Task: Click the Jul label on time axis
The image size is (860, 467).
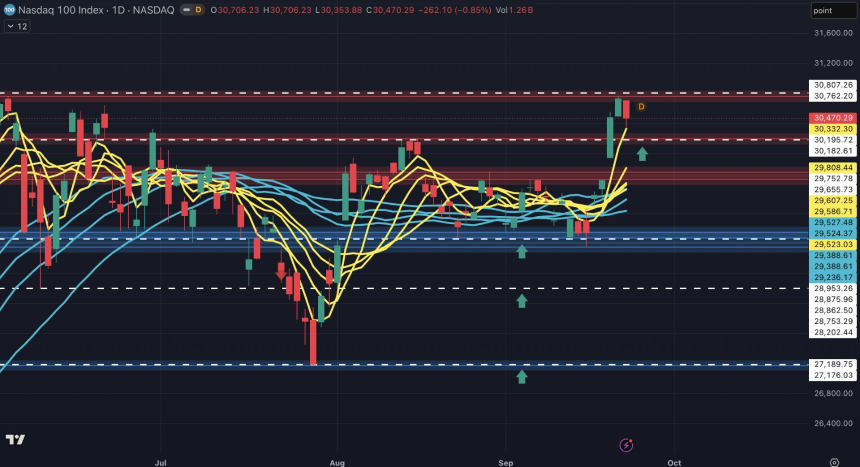Action: pos(160,463)
